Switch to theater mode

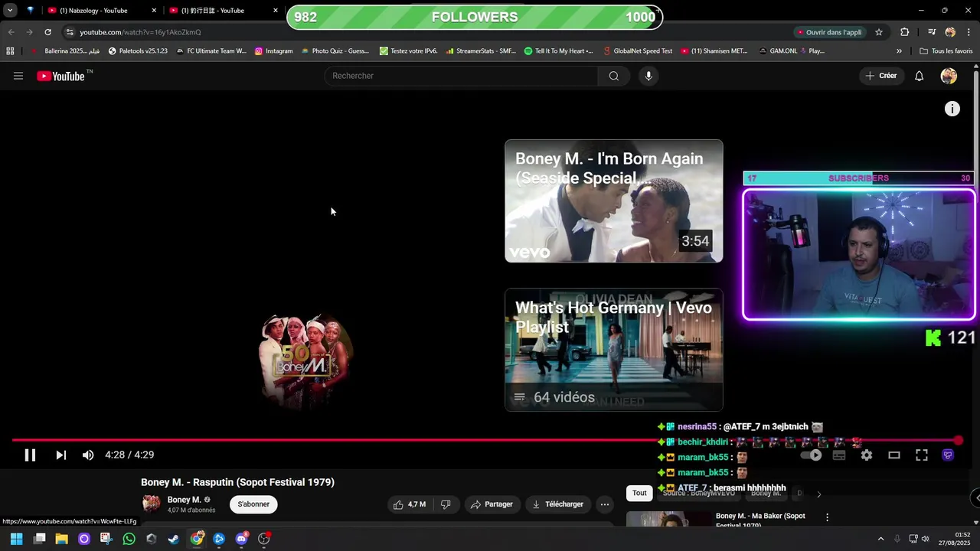click(894, 455)
